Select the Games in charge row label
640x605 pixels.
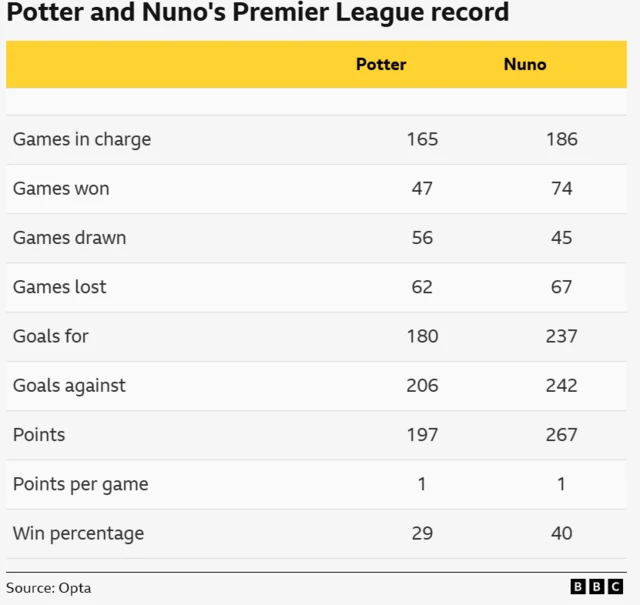(x=82, y=139)
